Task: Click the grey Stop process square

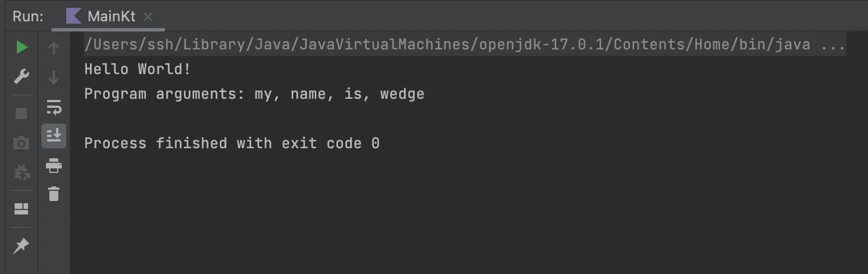Action: 21,113
